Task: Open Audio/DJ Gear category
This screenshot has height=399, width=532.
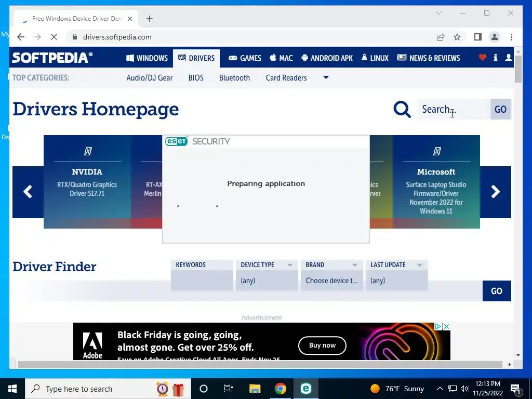Action: [x=149, y=78]
